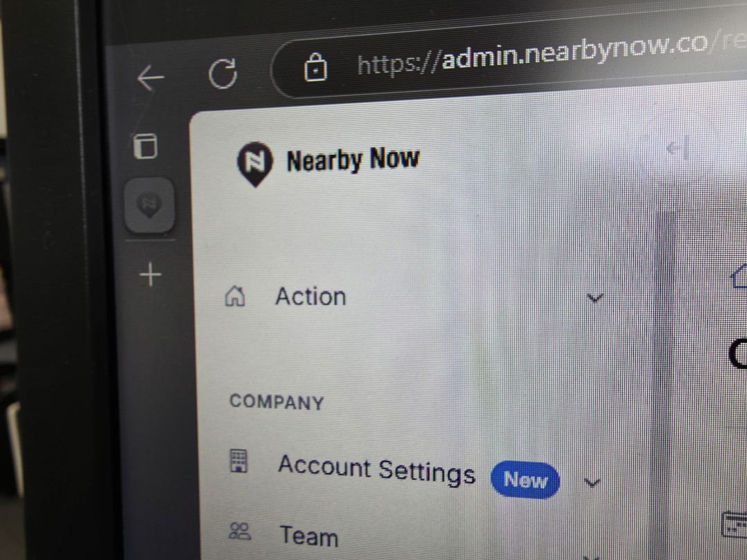Click the building icon for Account Settings
The image size is (747, 560).
(x=238, y=460)
